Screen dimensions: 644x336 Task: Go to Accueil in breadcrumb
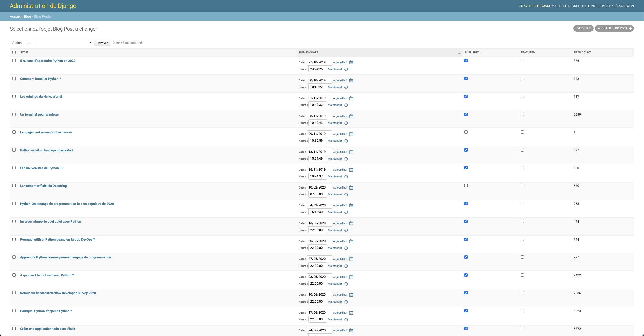coord(15,16)
